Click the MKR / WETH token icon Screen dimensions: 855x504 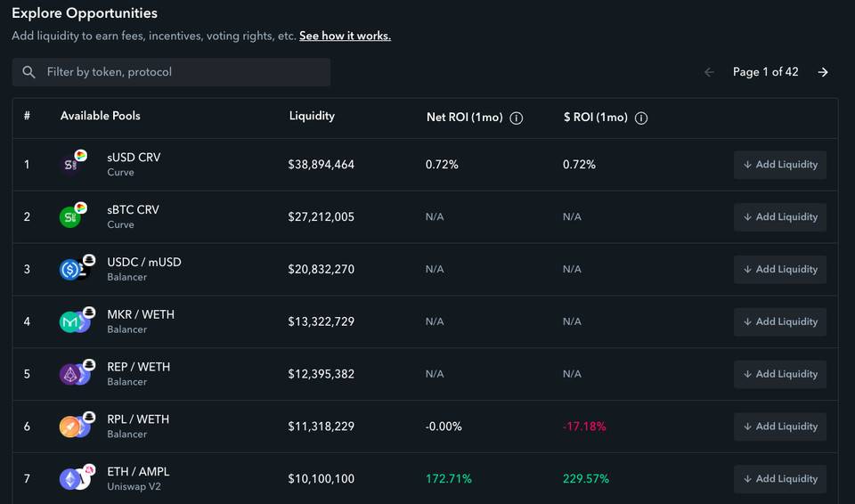click(77, 320)
